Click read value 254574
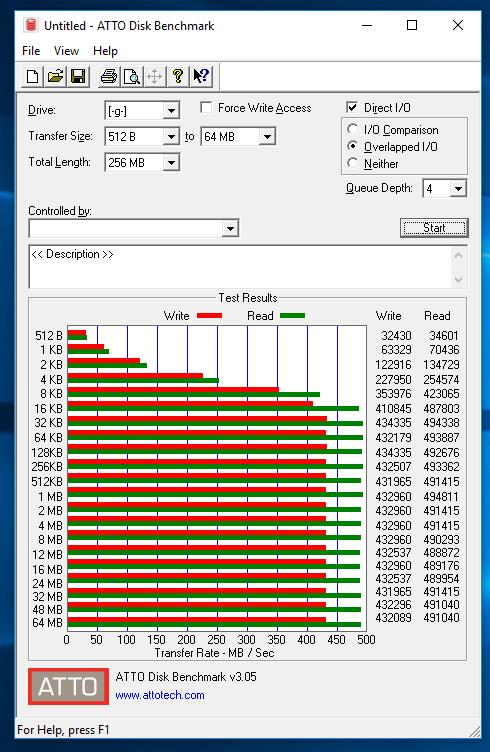The width and height of the screenshot is (490, 752). [x=441, y=379]
